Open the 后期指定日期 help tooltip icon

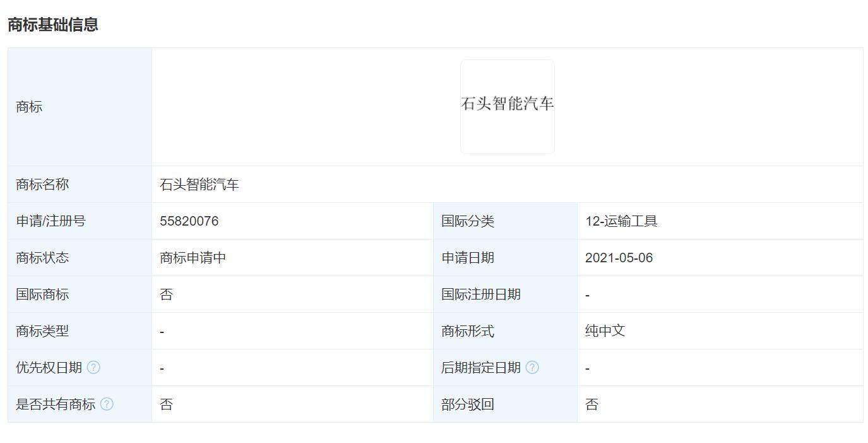(x=532, y=367)
